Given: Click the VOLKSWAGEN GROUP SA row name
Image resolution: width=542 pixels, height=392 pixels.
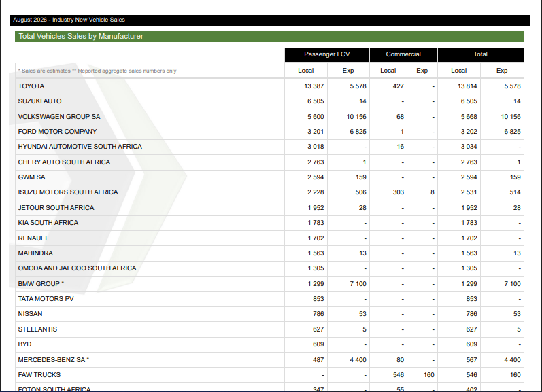Looking at the screenshot, I should coord(59,117).
